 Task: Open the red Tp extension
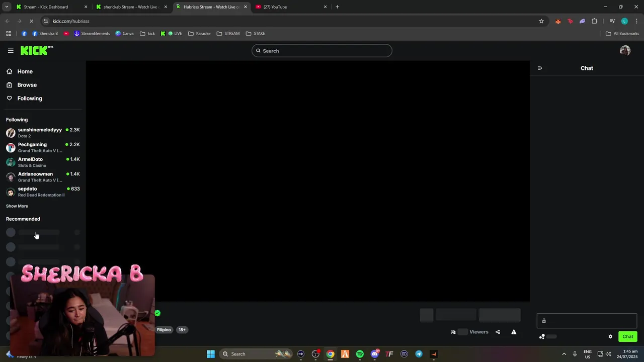[x=570, y=21]
